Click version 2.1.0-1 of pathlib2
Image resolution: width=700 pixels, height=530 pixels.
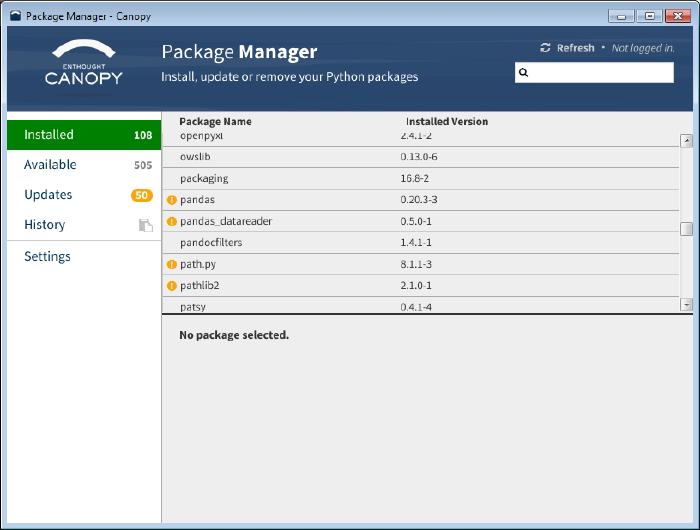pyautogui.click(x=416, y=285)
